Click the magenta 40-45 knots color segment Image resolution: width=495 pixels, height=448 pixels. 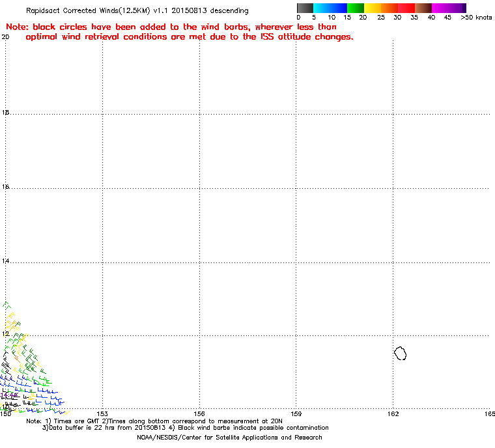pyautogui.click(x=440, y=8)
